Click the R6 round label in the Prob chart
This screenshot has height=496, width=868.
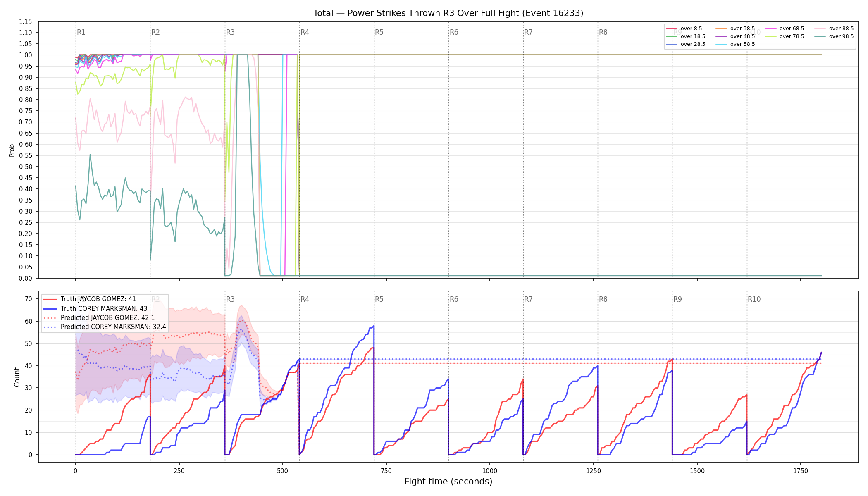point(454,32)
